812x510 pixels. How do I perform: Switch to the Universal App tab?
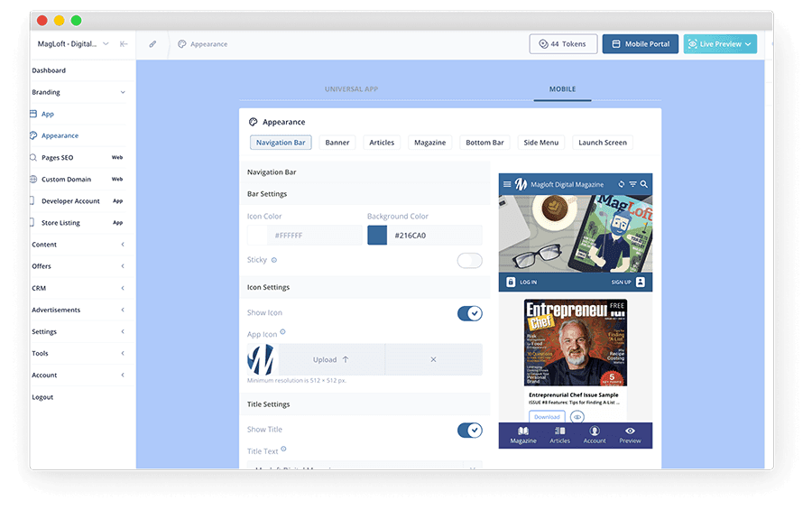tap(352, 89)
